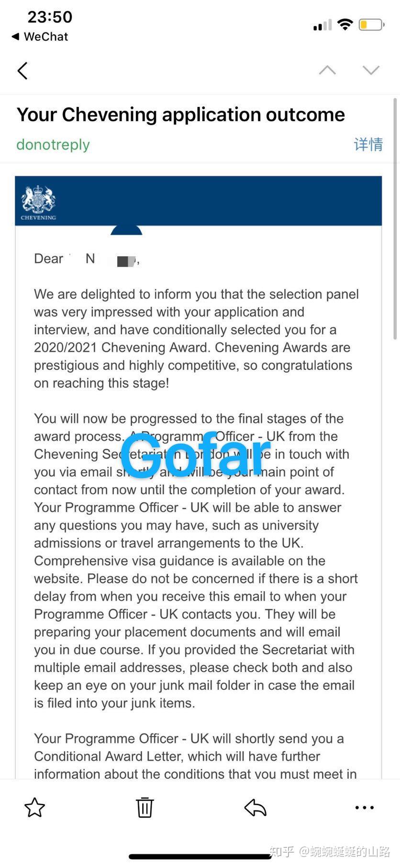This screenshot has width=400, height=868.
Task: Click the vertical scrollbar on the right
Action: pos(395,218)
